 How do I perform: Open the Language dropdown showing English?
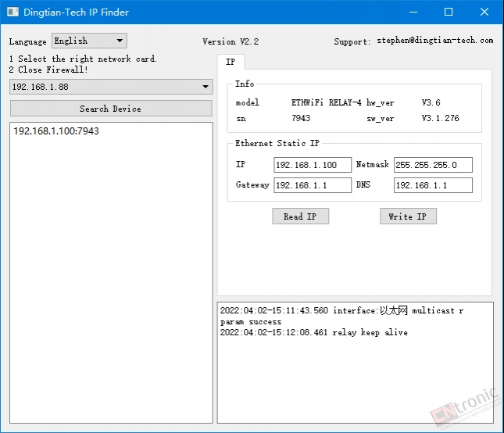point(89,41)
